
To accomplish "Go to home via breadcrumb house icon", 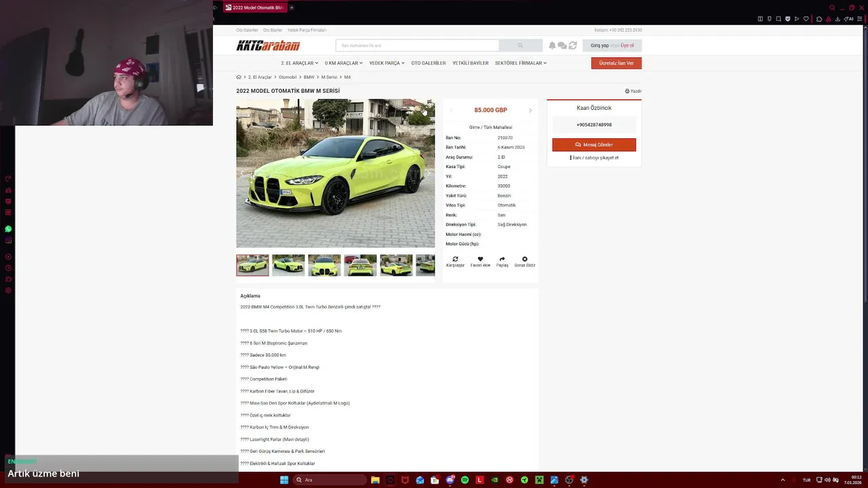I will tap(239, 77).
